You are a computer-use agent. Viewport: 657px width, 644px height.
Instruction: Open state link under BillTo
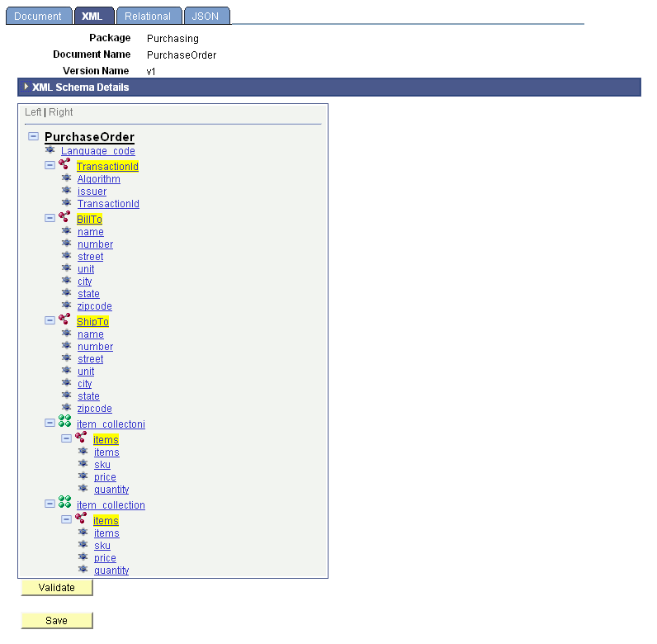coord(89,294)
